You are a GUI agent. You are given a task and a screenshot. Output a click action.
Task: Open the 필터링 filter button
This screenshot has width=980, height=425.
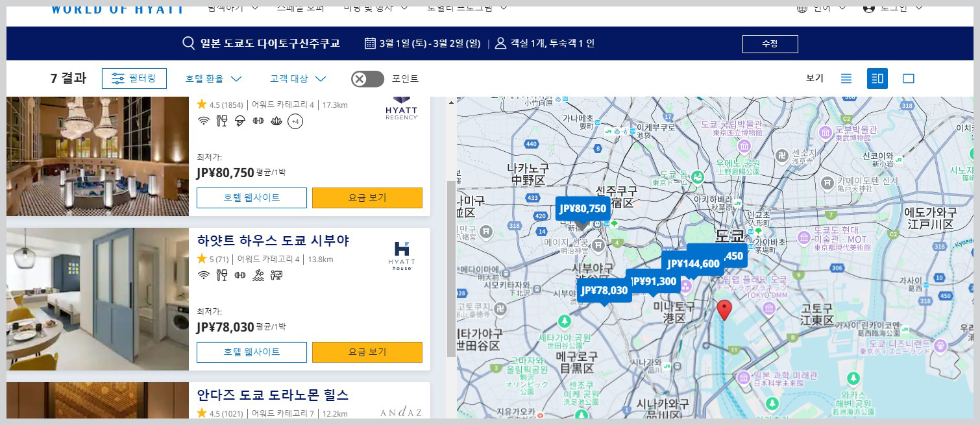click(134, 79)
